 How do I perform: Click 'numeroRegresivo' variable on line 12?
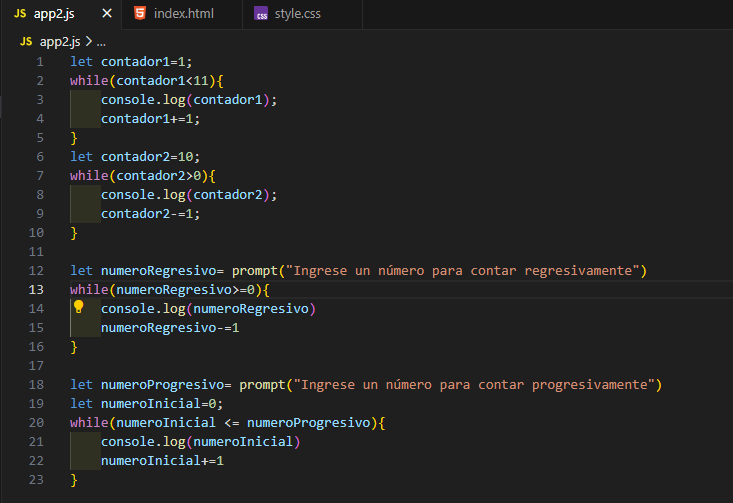pos(158,271)
